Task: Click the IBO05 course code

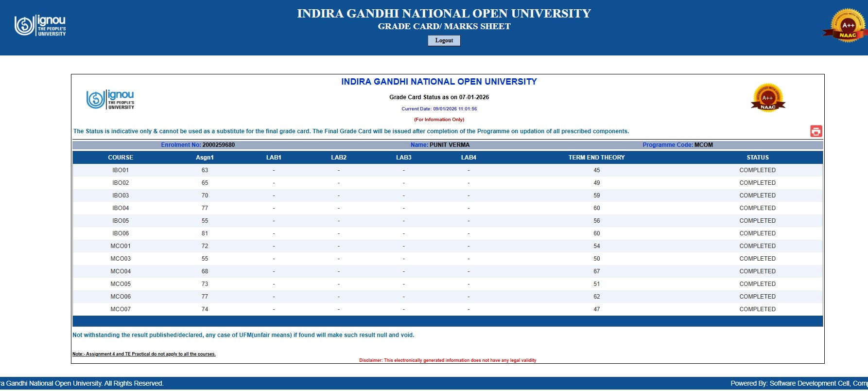Action: click(x=121, y=221)
